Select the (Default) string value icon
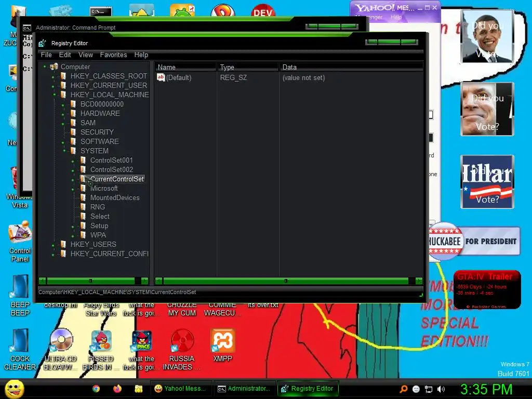532x399 pixels. 161,77
